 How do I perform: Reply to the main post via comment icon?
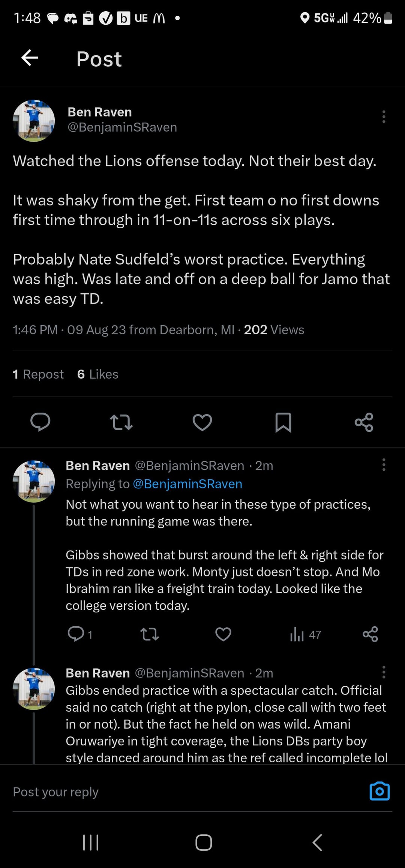click(40, 422)
